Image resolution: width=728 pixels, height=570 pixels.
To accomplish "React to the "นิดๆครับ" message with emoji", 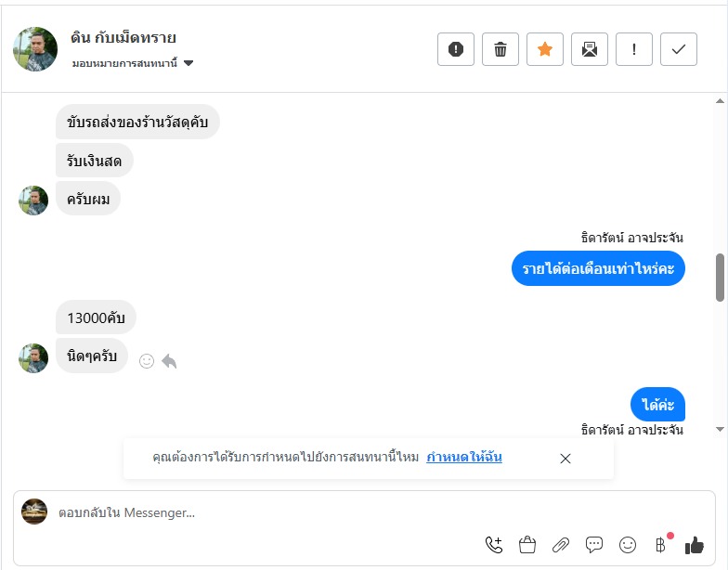I will pyautogui.click(x=147, y=361).
